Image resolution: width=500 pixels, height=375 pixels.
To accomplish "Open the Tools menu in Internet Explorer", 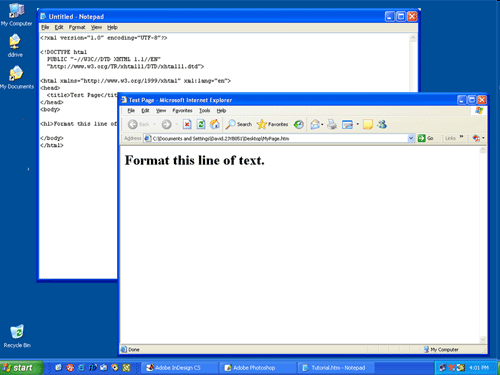I will click(x=205, y=111).
